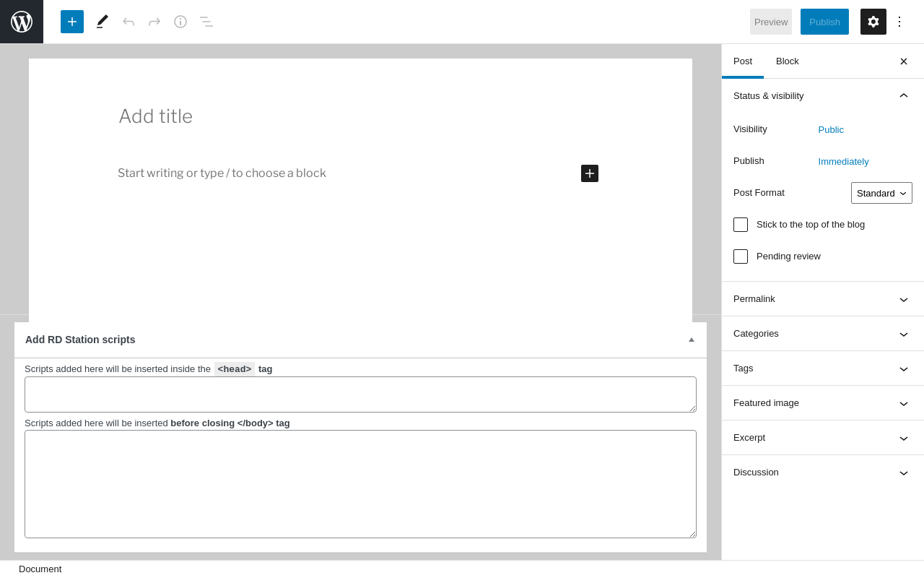
Task: Expand the Excerpt panel
Action: [x=823, y=438]
